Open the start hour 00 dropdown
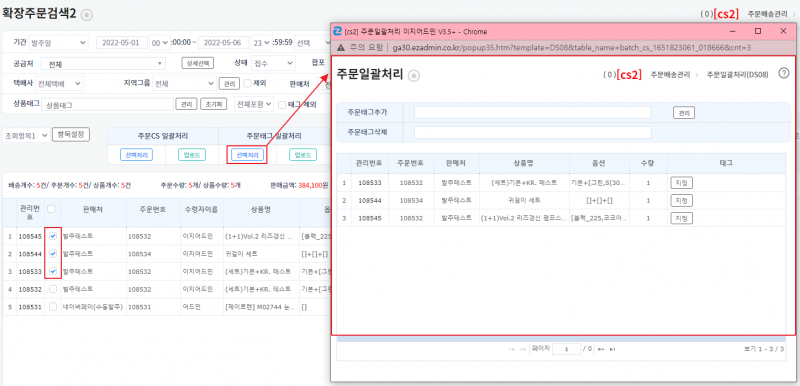 click(x=160, y=42)
